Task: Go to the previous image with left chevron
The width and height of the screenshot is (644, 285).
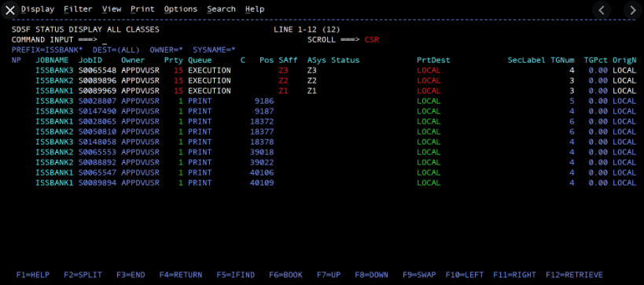Action: (602, 10)
